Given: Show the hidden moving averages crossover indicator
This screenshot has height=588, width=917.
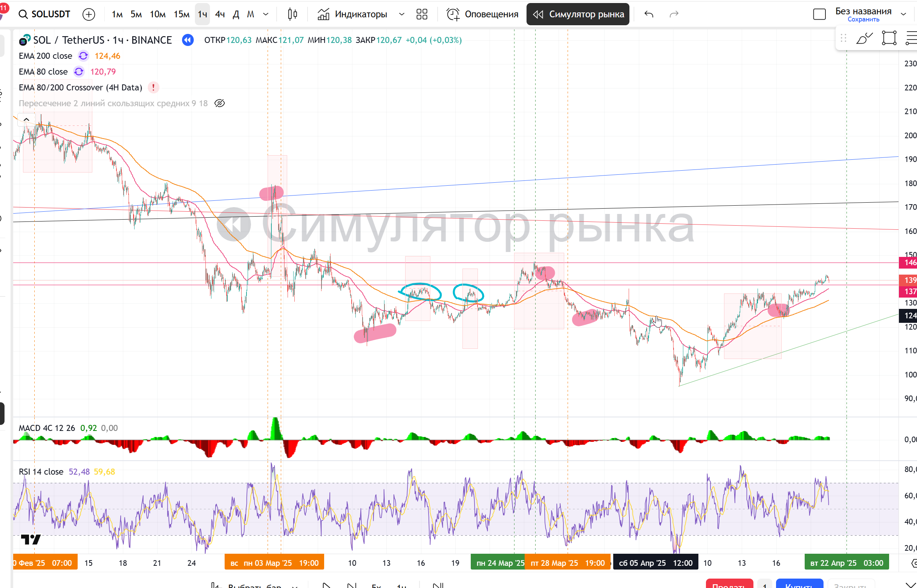Looking at the screenshot, I should [x=220, y=103].
